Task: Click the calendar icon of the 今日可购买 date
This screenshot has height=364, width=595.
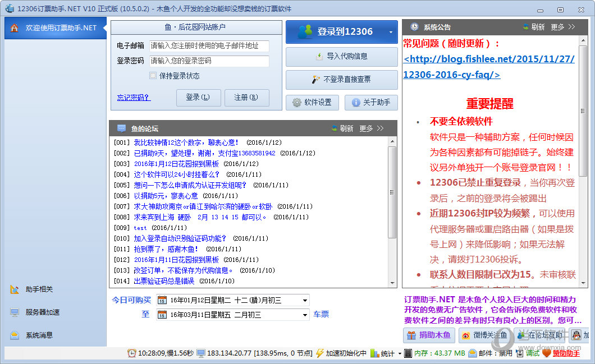Action: (162, 300)
